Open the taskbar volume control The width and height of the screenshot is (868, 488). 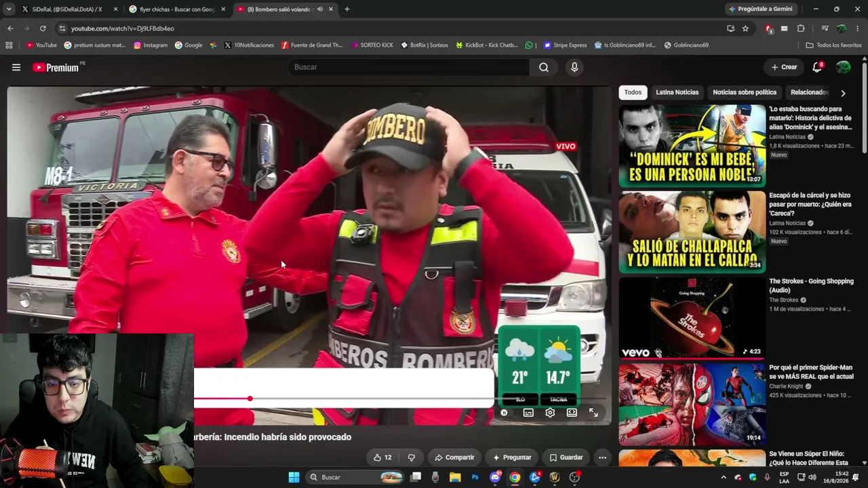click(x=812, y=477)
